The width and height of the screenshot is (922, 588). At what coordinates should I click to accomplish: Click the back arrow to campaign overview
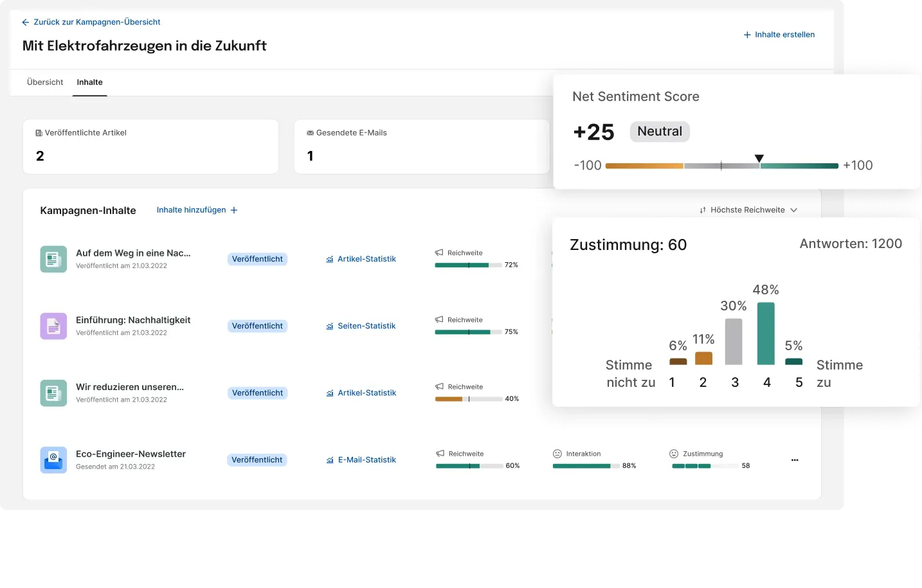coord(25,22)
